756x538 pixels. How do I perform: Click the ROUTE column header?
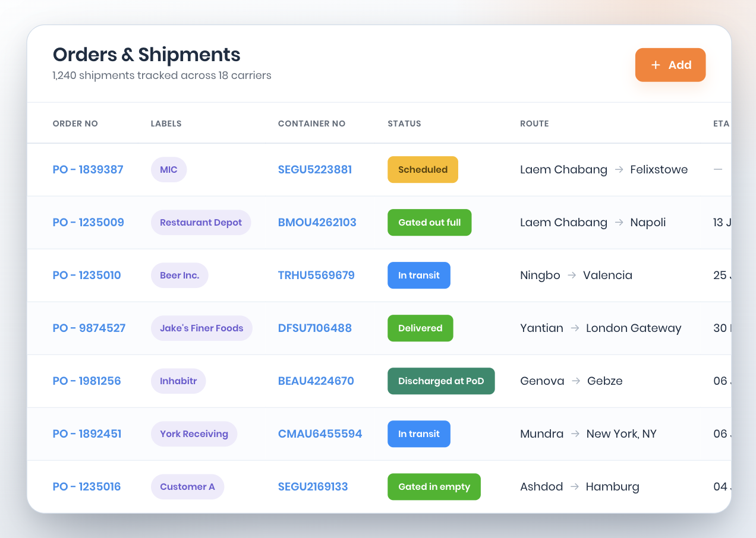(534, 124)
